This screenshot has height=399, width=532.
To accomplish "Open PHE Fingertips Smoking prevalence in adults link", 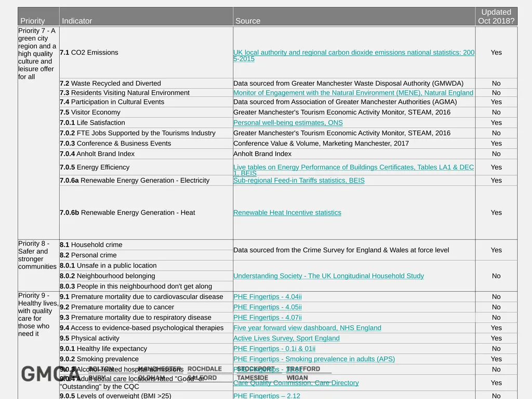I will coord(314,359).
